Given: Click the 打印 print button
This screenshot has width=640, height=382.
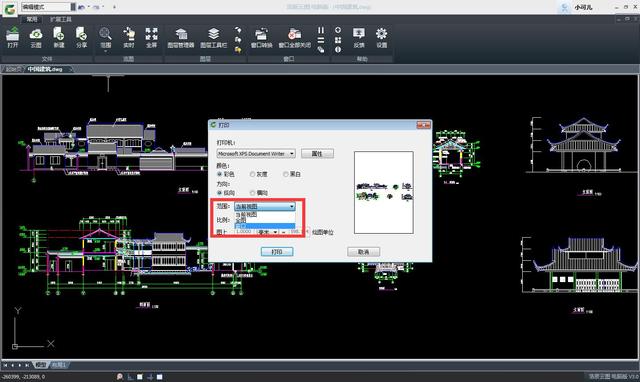Looking at the screenshot, I should coord(277,252).
